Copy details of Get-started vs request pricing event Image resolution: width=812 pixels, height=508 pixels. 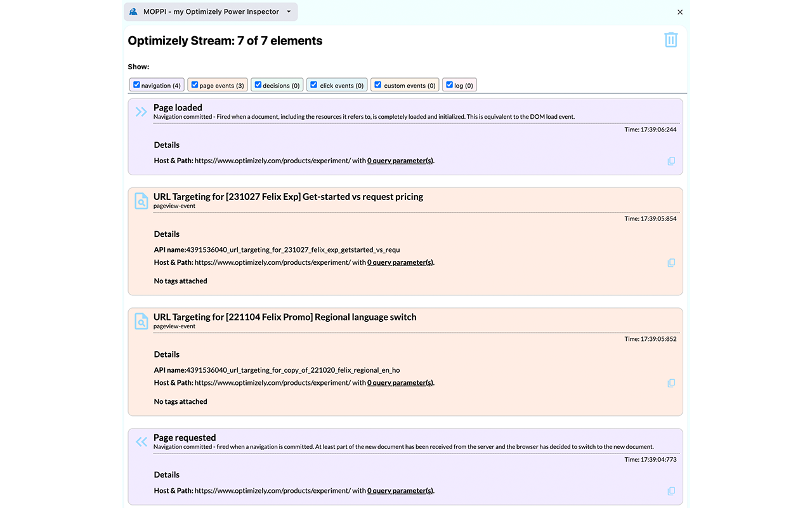[671, 263]
